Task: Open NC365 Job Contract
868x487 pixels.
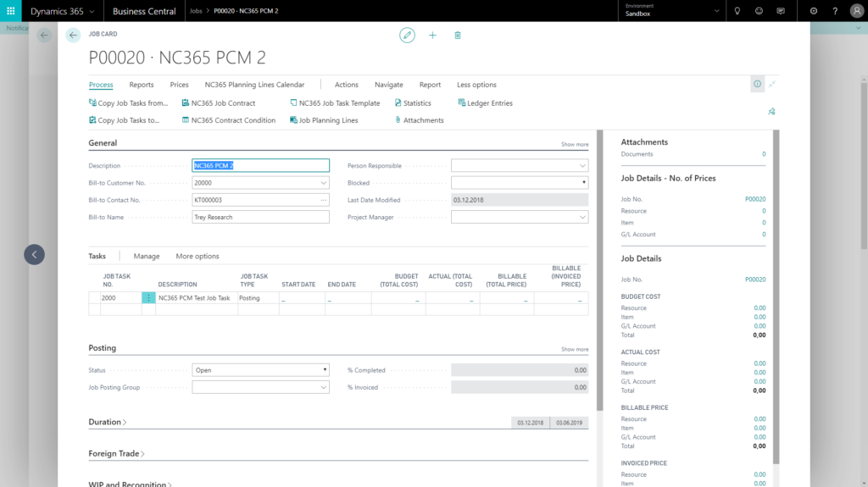Action: [x=219, y=103]
